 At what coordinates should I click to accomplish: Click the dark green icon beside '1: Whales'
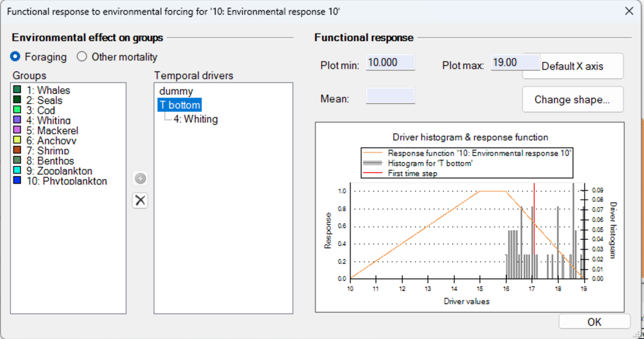point(17,90)
